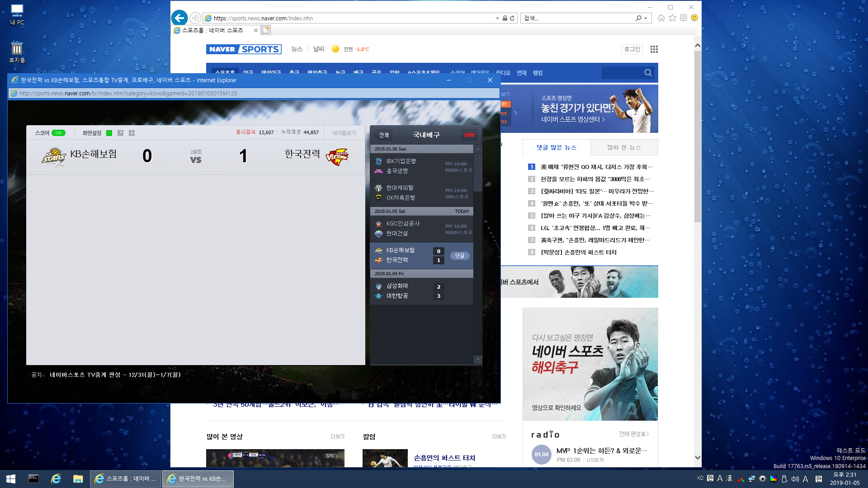Click the browser home icon
Screen dimensions: 868x488
(x=661, y=18)
